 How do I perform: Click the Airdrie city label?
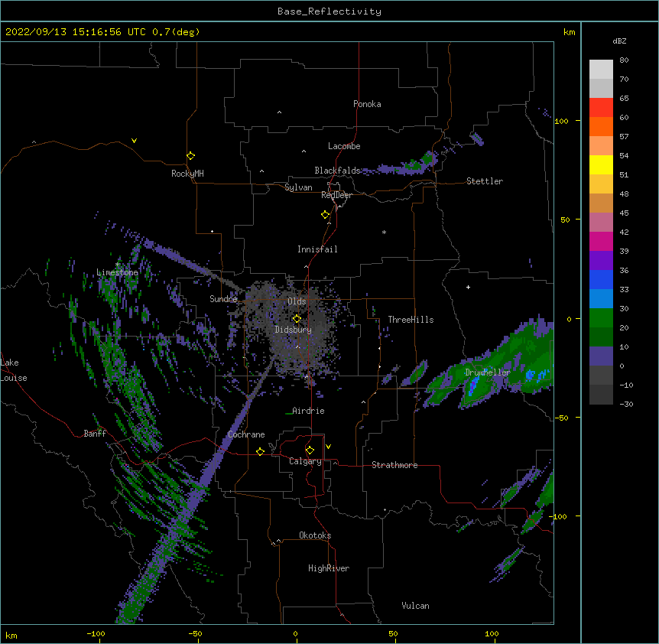click(308, 411)
